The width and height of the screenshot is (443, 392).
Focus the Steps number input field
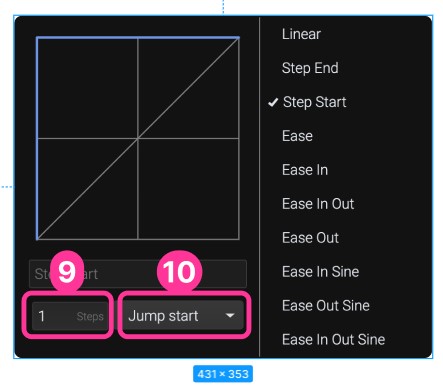[70, 316]
